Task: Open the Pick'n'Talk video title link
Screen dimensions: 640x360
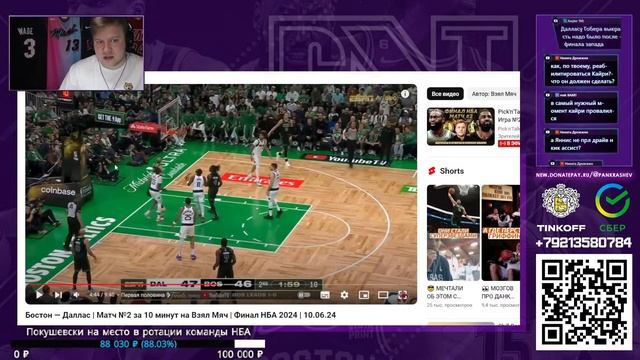Action: pos(509,116)
